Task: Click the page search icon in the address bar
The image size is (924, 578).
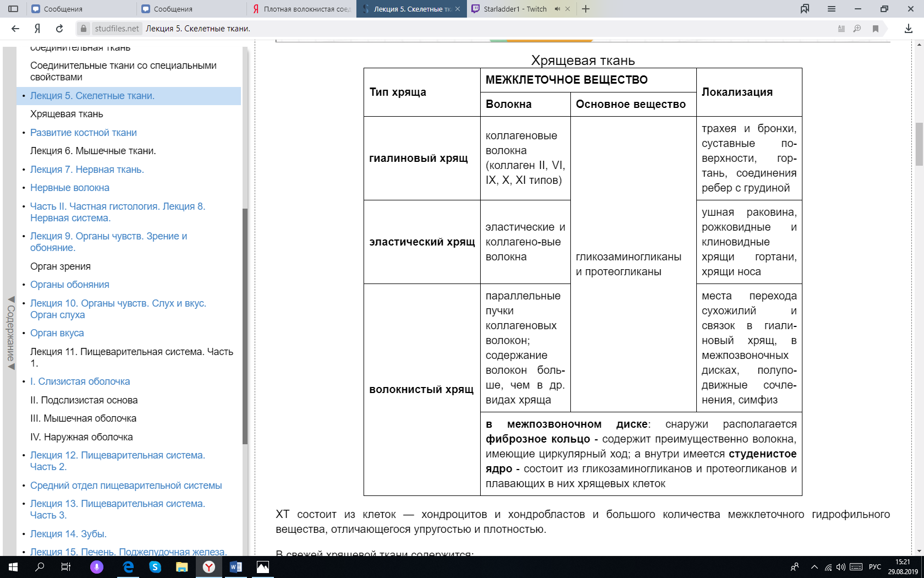Action: coord(857,29)
